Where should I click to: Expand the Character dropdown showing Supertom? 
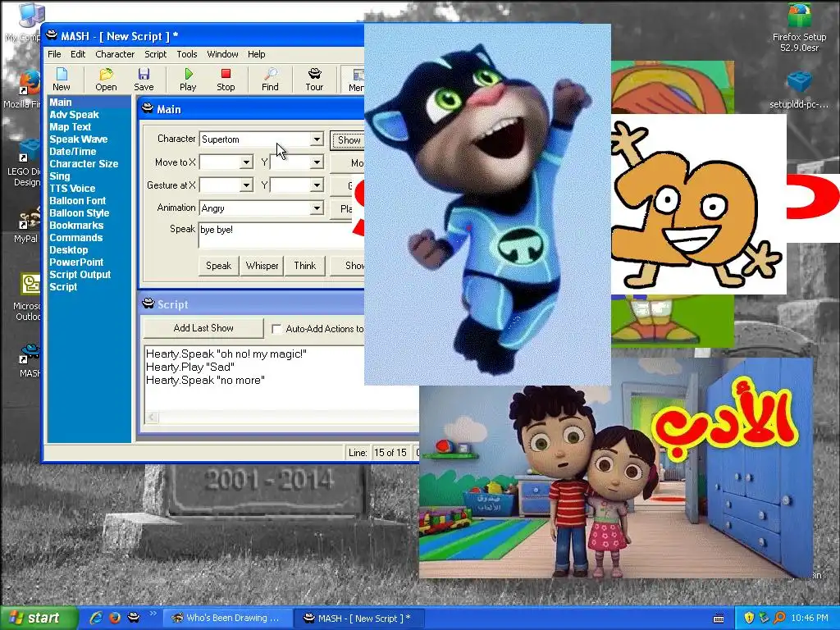[x=317, y=139]
